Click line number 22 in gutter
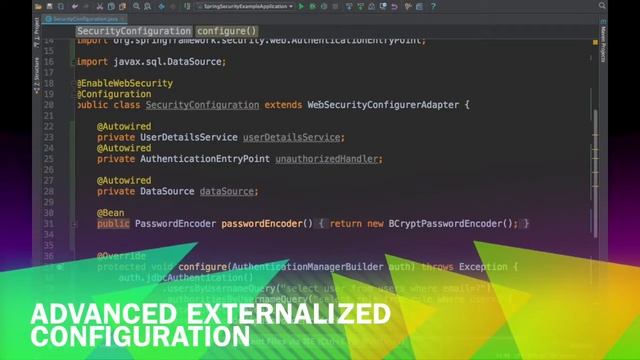This screenshot has width=640, height=360. tap(49, 127)
